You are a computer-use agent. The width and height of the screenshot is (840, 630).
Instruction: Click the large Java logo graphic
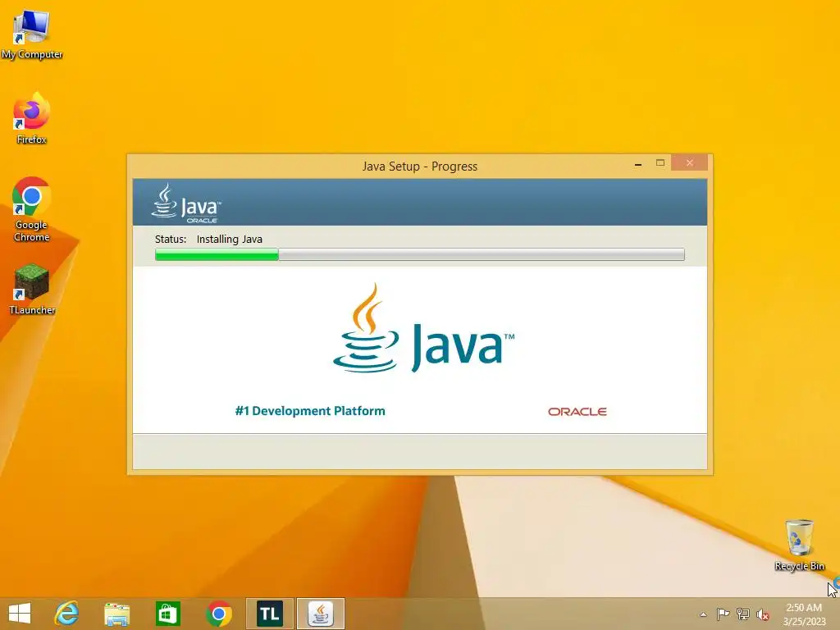click(423, 328)
